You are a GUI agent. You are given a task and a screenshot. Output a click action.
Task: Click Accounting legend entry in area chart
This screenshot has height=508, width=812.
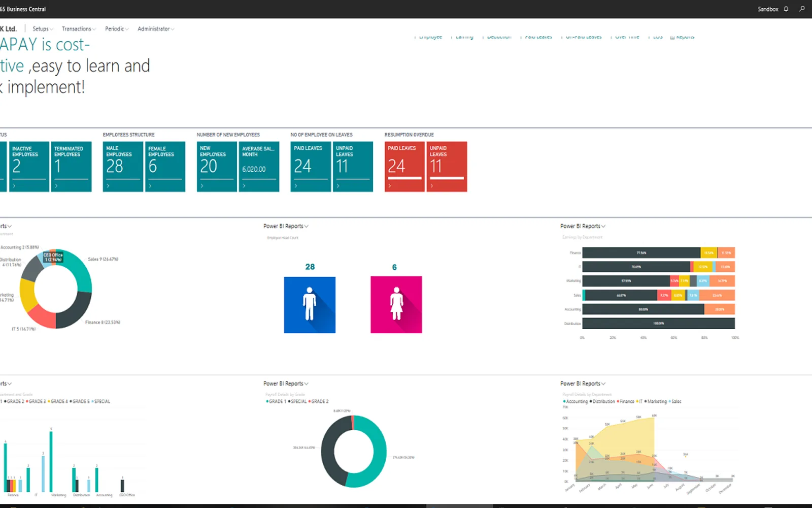tap(576, 401)
